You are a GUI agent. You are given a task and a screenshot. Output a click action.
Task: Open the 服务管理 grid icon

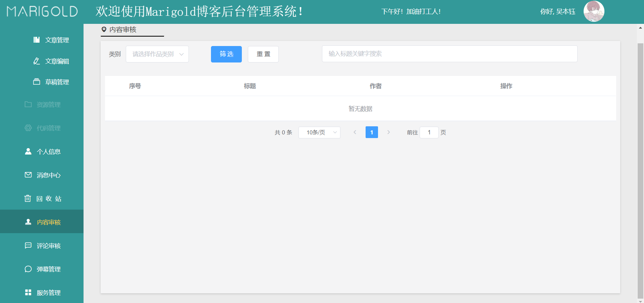tap(28, 292)
